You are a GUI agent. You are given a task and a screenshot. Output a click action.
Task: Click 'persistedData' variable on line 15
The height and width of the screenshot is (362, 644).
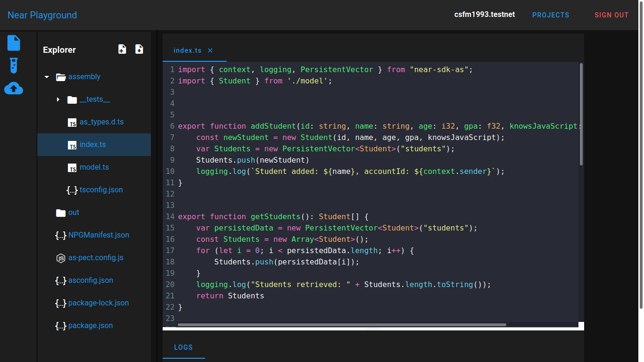coord(244,228)
